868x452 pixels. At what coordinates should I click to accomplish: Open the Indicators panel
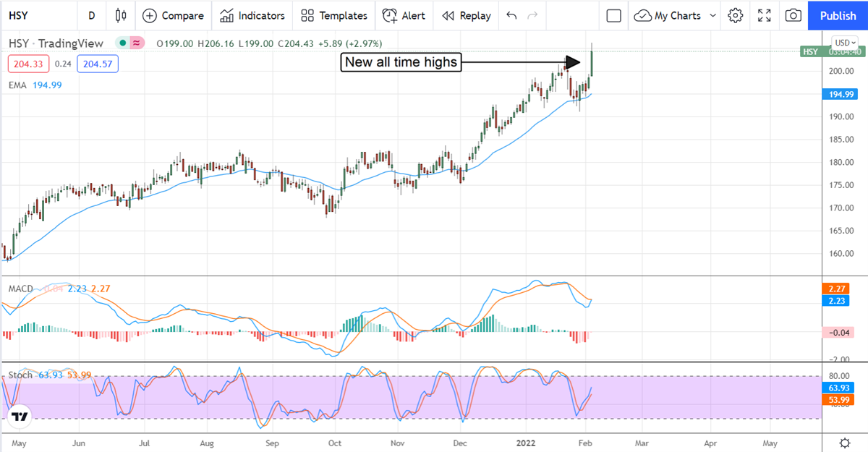252,15
